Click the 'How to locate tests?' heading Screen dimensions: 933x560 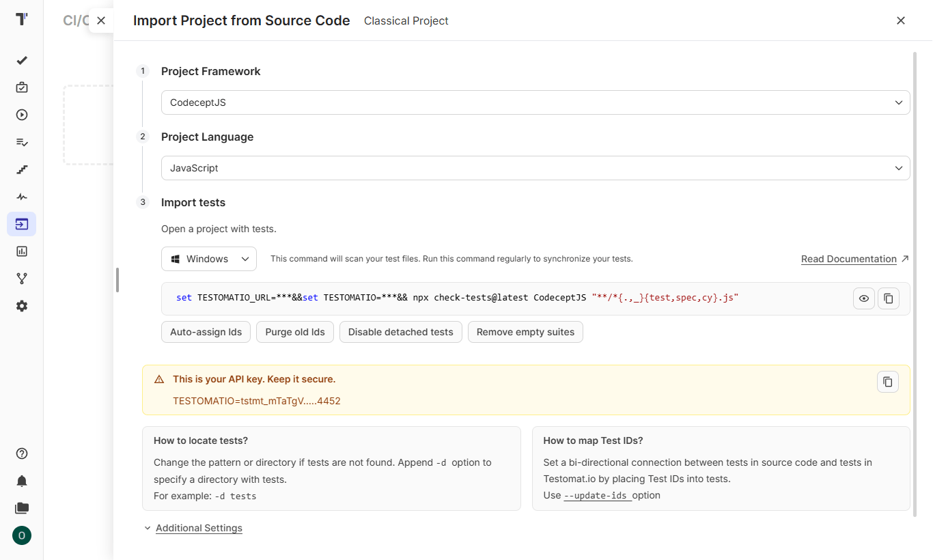pyautogui.click(x=201, y=440)
